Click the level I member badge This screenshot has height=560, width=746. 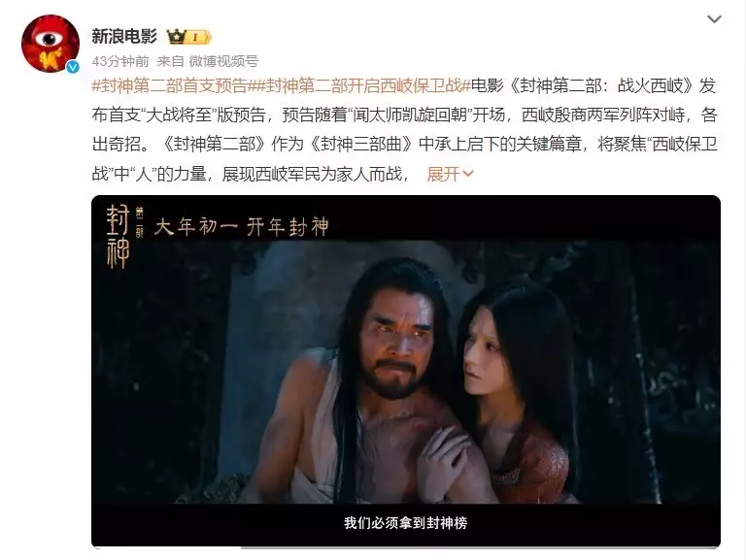pyautogui.click(x=198, y=37)
